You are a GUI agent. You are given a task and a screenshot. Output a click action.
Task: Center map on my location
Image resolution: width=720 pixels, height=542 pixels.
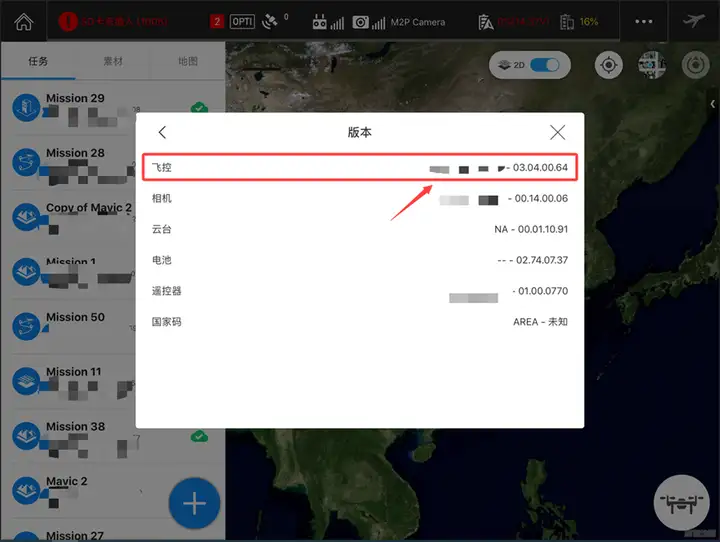(609, 65)
